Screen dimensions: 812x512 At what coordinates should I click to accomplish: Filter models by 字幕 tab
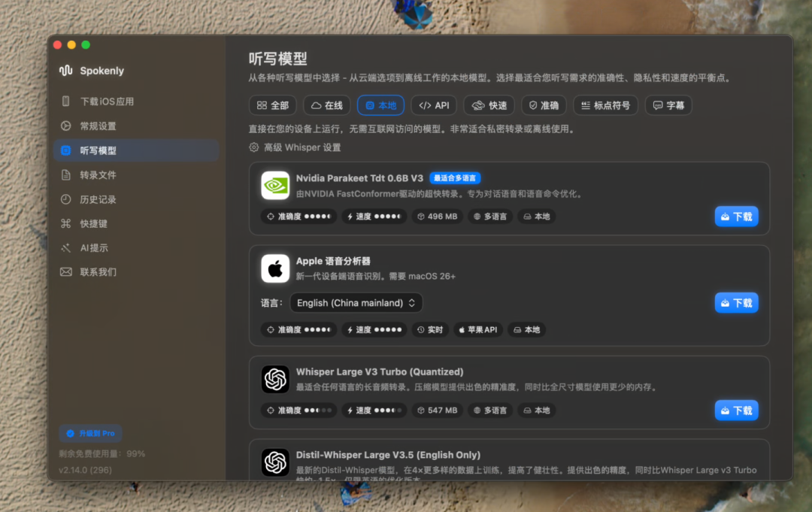pyautogui.click(x=668, y=105)
